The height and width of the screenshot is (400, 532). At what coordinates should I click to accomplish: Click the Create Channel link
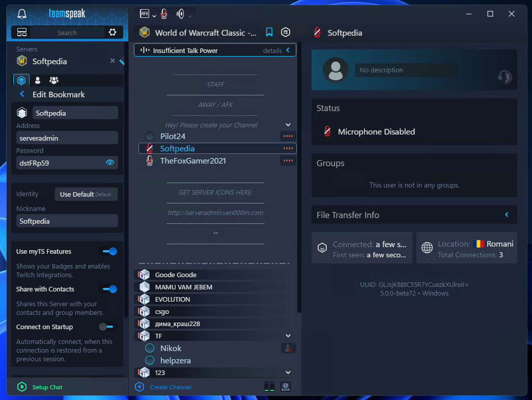(171, 387)
